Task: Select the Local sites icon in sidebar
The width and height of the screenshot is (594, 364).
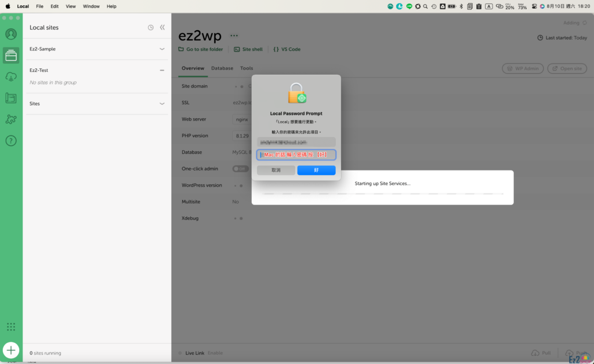Action: click(x=11, y=56)
